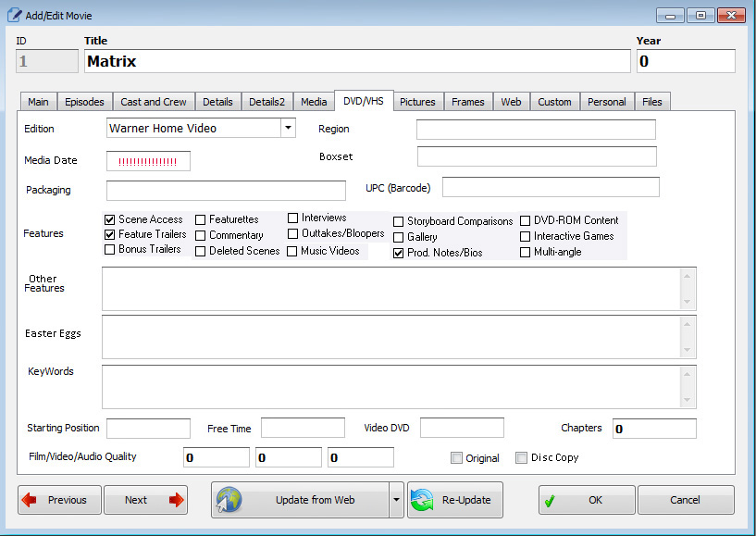Click the green checkmark on OK
The width and height of the screenshot is (756, 536).
coord(550,501)
